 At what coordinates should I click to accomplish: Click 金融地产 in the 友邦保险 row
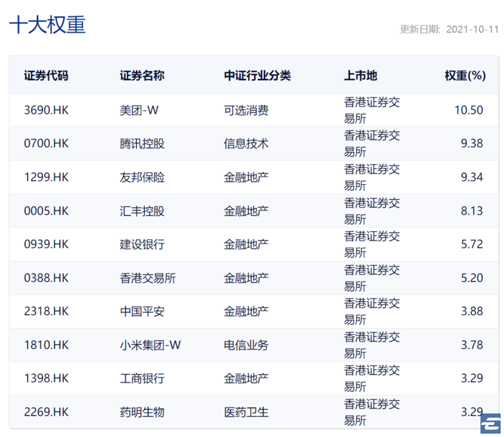[x=246, y=177]
